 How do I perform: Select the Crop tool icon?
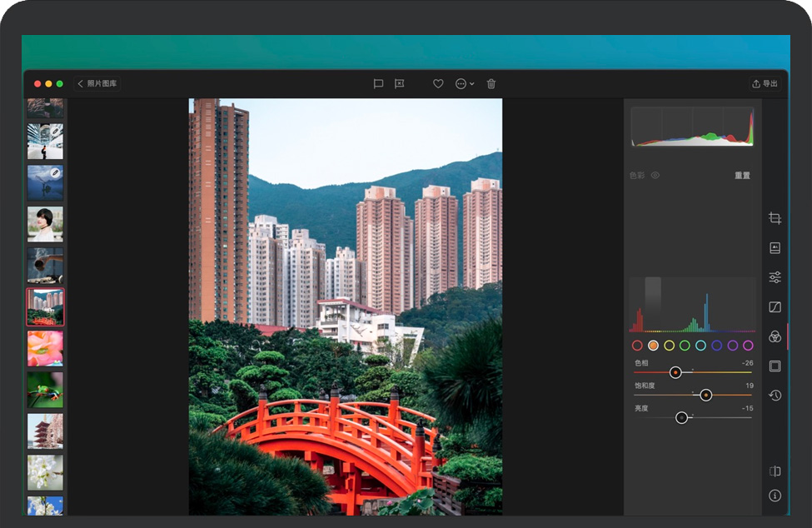775,218
